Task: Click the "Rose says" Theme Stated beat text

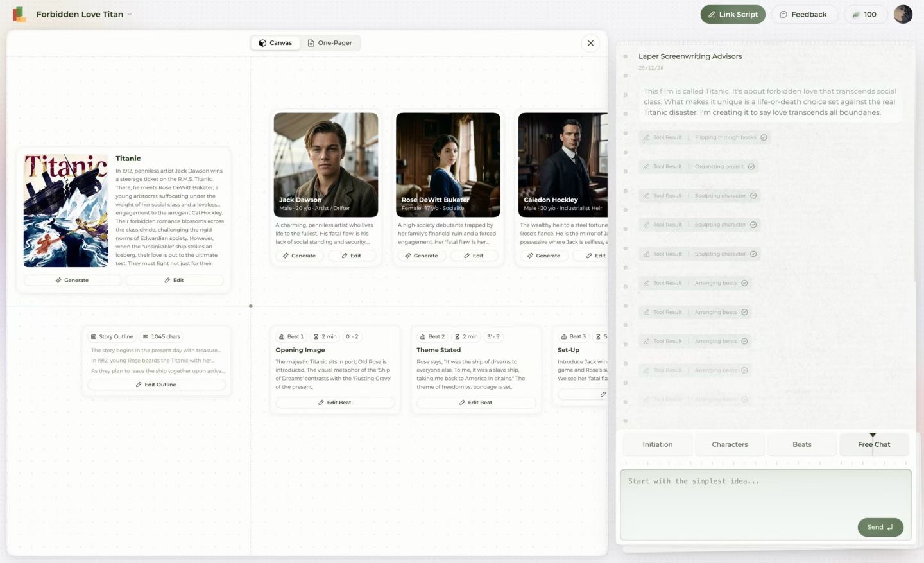Action: click(x=470, y=374)
